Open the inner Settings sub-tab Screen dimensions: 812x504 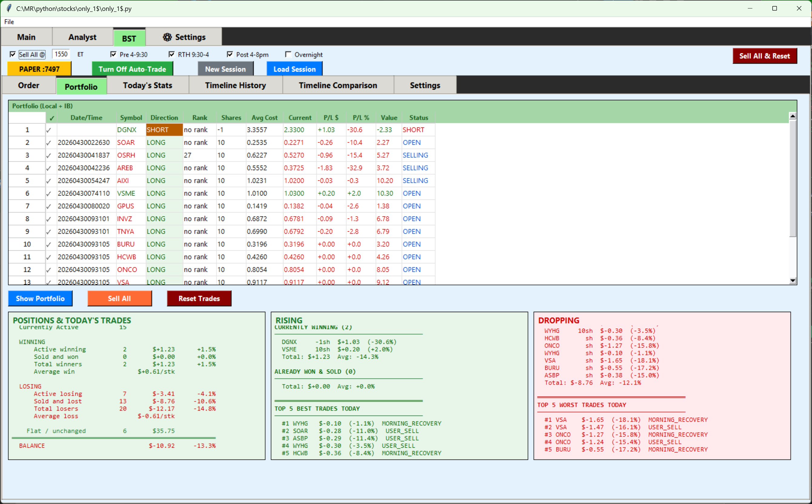[x=425, y=85]
